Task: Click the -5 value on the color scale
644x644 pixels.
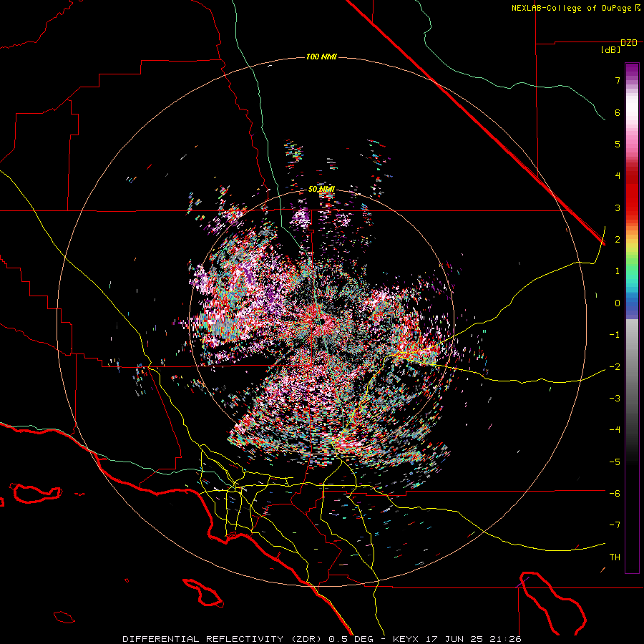Action: pyautogui.click(x=615, y=462)
